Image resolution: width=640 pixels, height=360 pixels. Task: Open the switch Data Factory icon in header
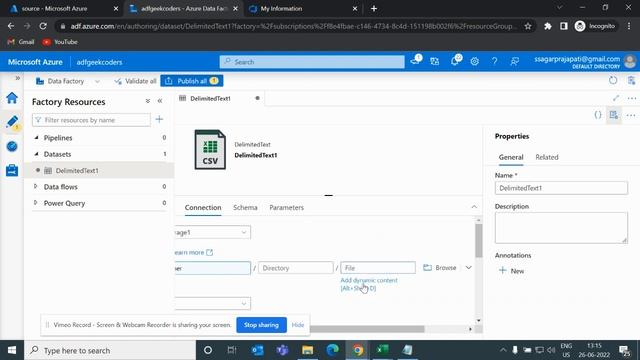tap(435, 62)
